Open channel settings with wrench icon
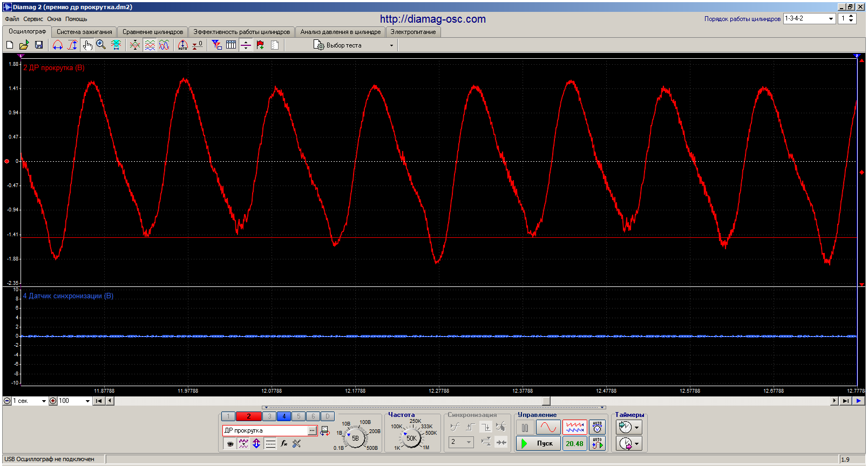 pyautogui.click(x=296, y=443)
